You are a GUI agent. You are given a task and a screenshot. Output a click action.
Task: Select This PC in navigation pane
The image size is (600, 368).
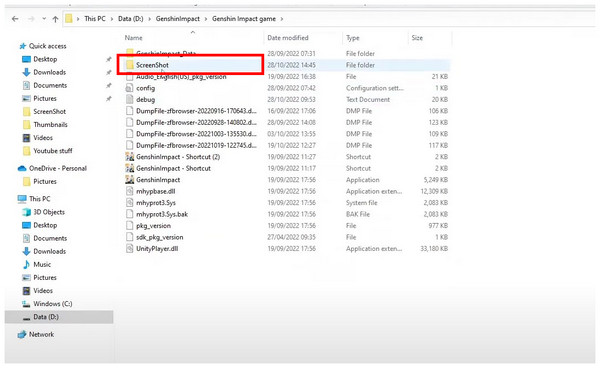coord(34,199)
